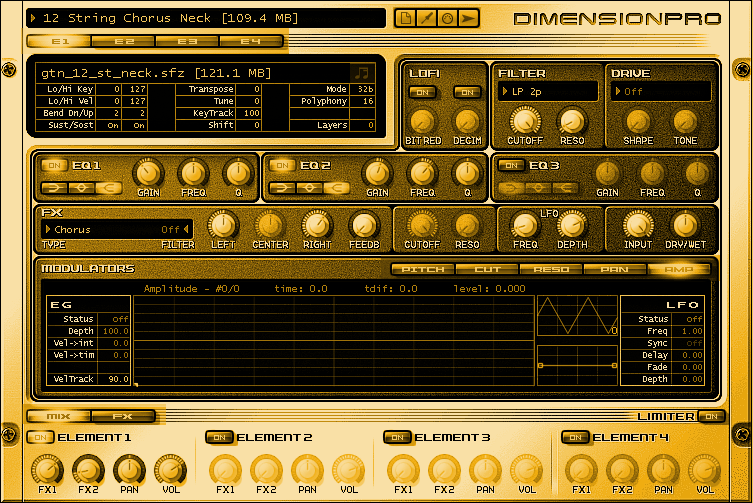Enable Element 3 with its ON button
The image size is (753, 503).
(397, 438)
